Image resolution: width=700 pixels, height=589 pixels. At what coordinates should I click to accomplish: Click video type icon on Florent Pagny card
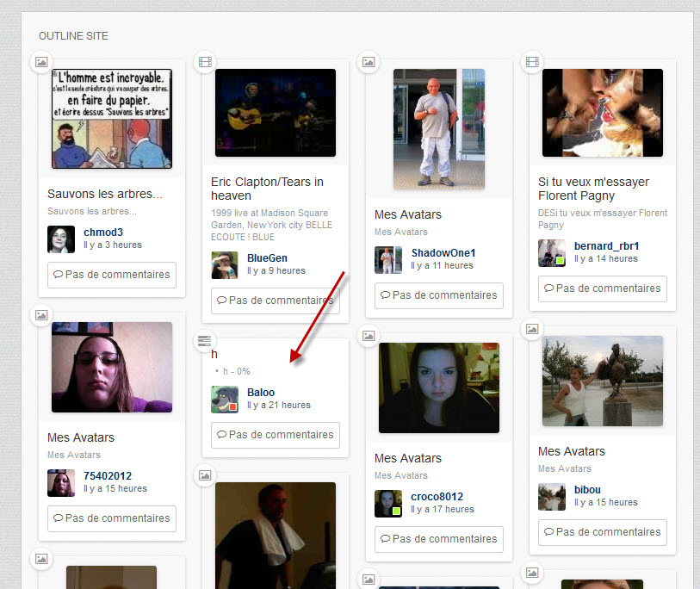point(532,62)
